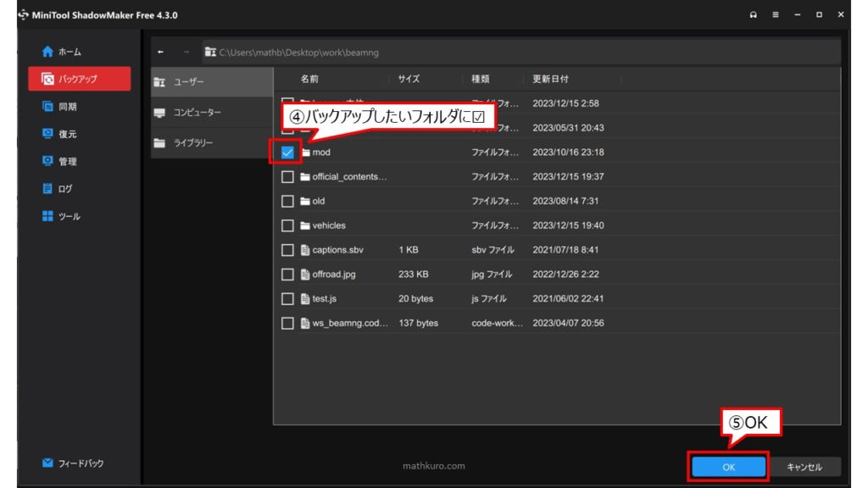Check the official_contents folder checkbox

click(x=287, y=177)
